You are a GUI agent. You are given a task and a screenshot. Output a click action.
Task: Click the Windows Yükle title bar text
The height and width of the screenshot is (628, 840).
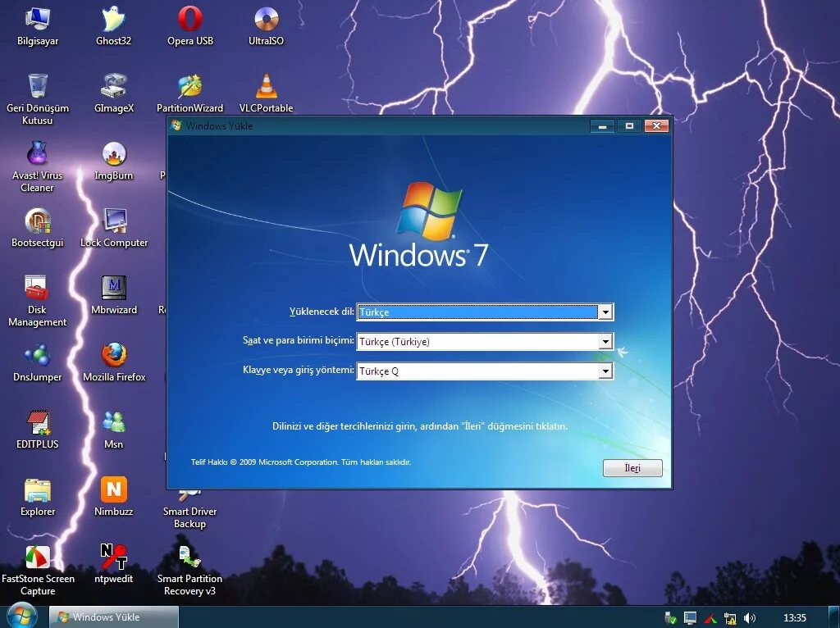pyautogui.click(x=219, y=125)
